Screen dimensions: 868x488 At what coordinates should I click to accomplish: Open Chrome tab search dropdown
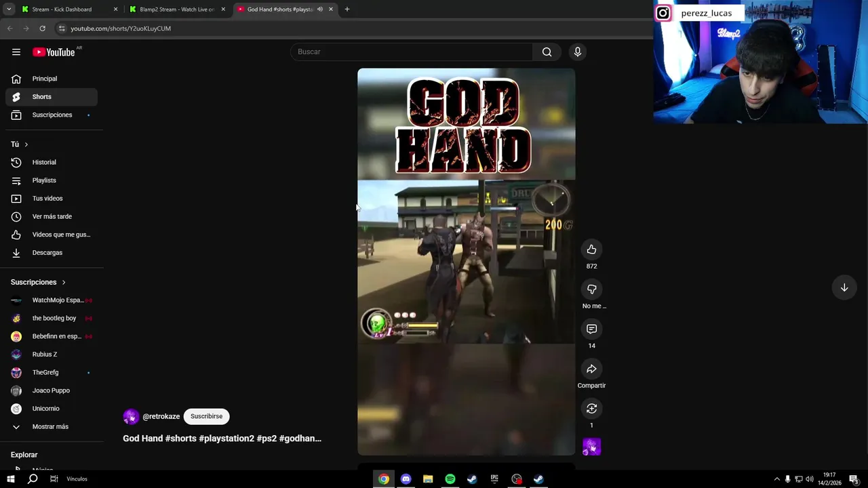[x=8, y=9]
